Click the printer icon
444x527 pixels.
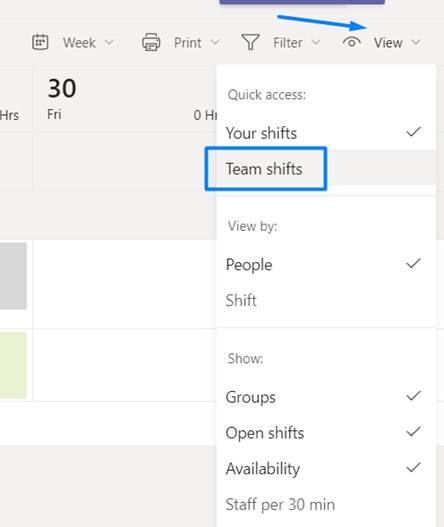[151, 42]
